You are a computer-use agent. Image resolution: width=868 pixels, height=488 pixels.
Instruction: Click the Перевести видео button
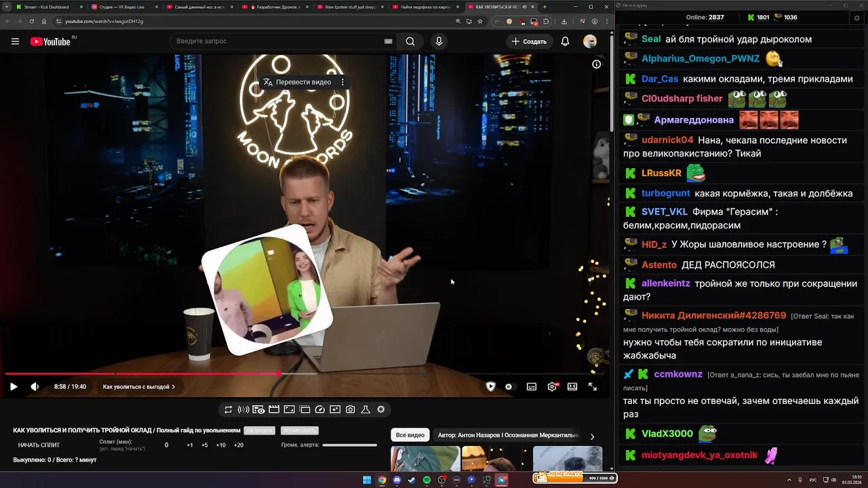click(x=297, y=82)
